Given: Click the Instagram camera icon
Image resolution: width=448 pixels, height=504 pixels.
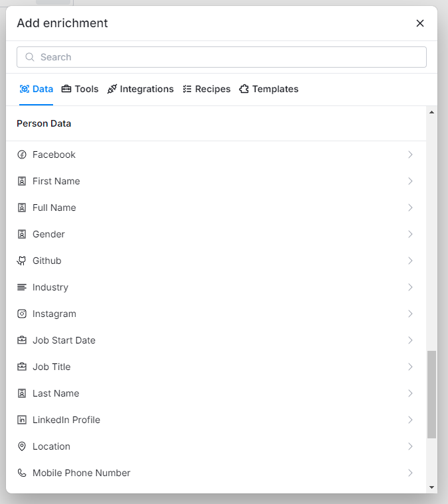Looking at the screenshot, I should coord(22,314).
